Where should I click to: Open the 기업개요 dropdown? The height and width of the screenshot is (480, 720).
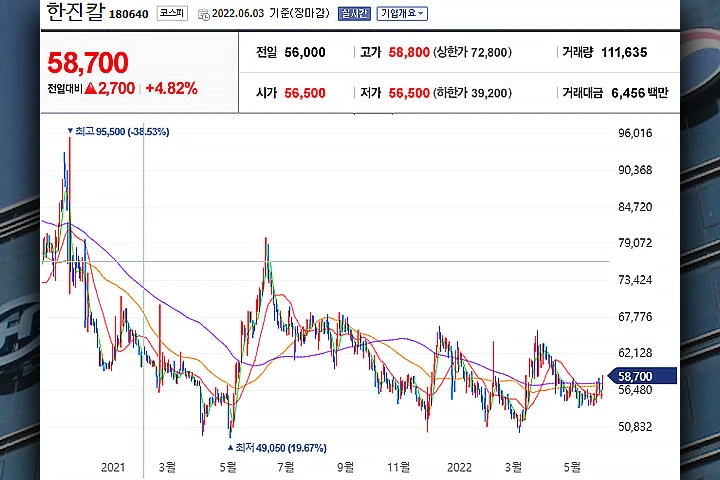point(402,13)
